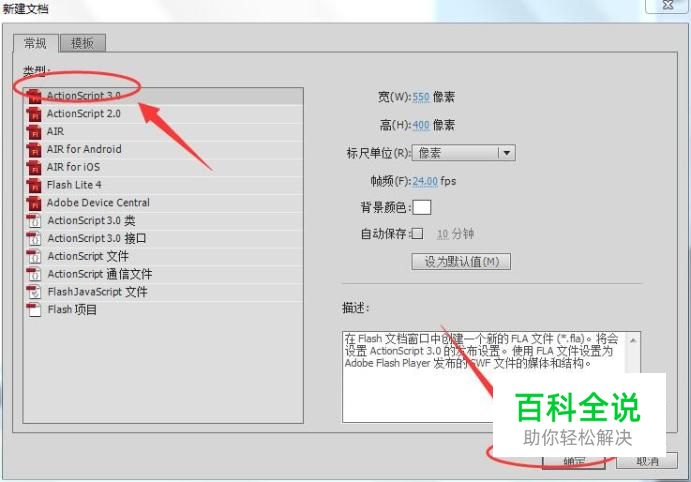Viewport: 691px width, 482px height.
Task: Edit the width value 550
Action: coord(421,97)
